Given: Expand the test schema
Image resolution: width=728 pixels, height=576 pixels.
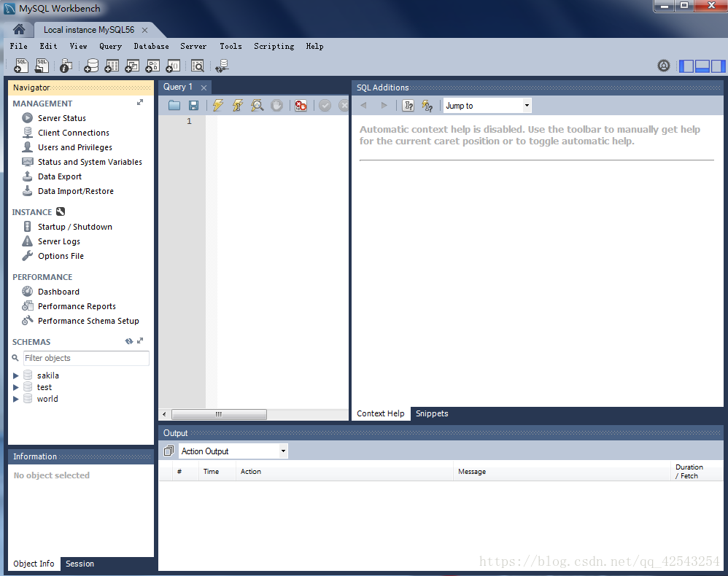Looking at the screenshot, I should coord(16,387).
